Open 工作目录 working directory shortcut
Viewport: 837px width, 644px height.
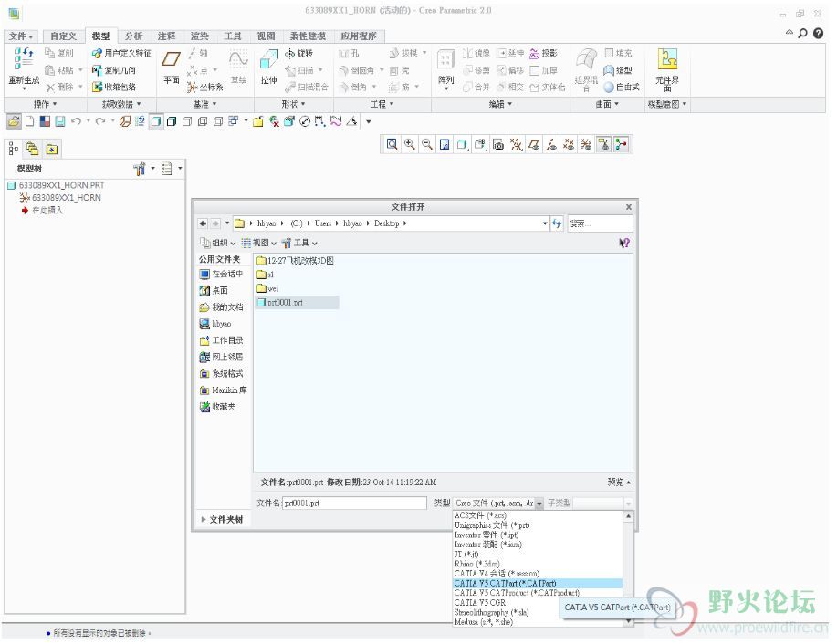point(221,340)
